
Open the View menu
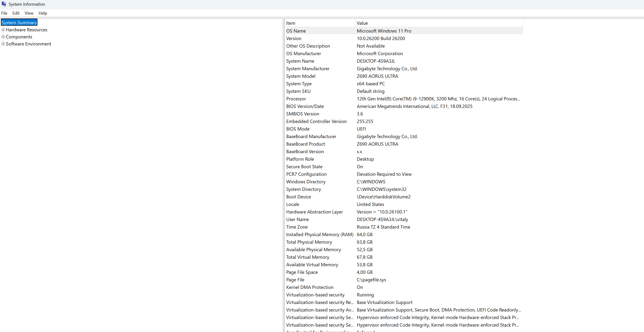coord(29,13)
